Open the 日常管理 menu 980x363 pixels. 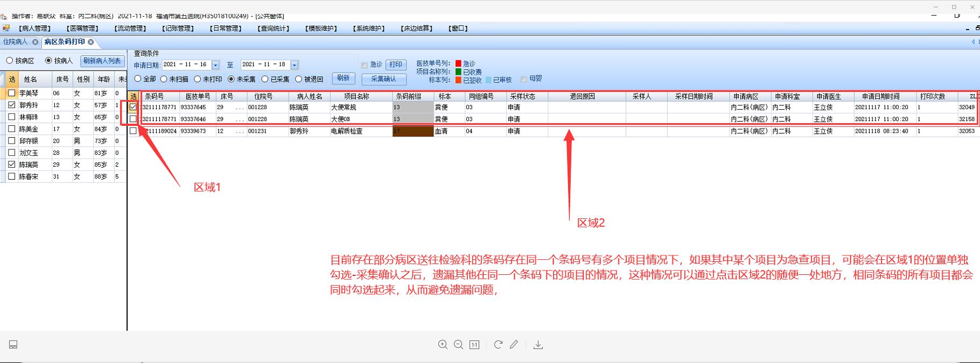[x=226, y=29]
